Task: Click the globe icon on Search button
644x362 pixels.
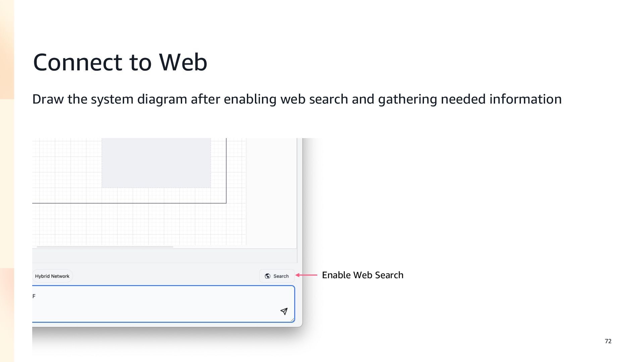Action: [267, 276]
